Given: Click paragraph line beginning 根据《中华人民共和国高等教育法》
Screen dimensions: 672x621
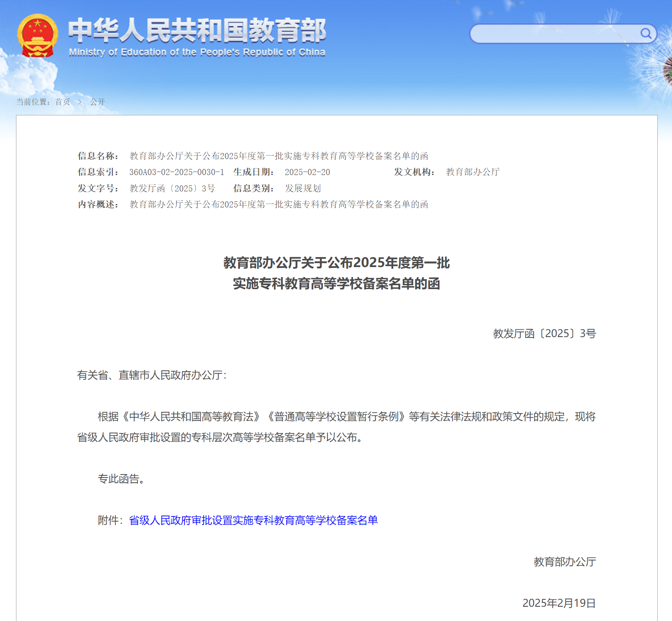Looking at the screenshot, I should coord(347,417).
